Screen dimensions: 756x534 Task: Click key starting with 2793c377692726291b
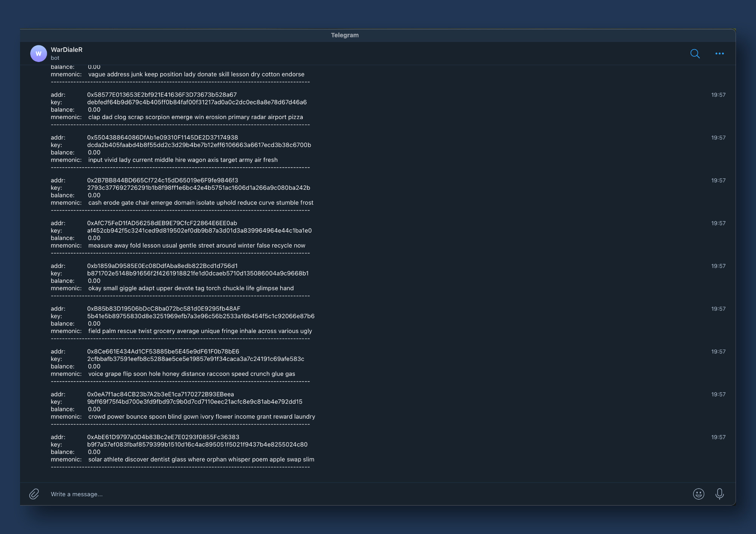pos(198,188)
